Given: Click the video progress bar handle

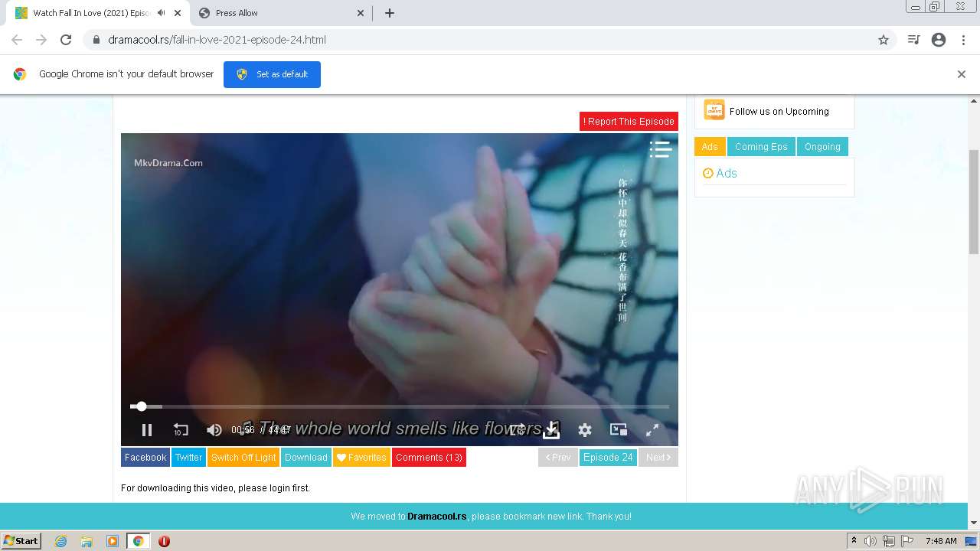Looking at the screenshot, I should point(141,406).
